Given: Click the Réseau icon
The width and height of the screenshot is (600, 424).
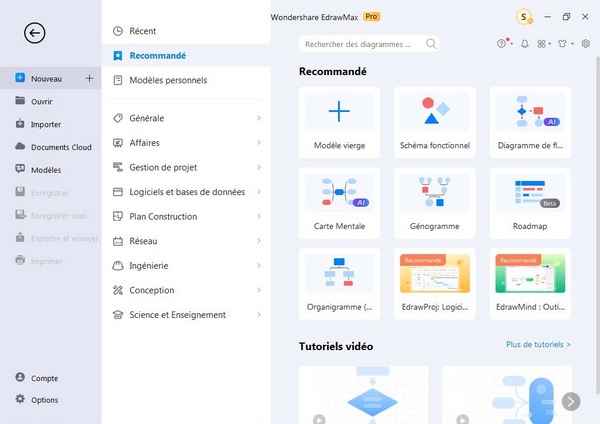Looking at the screenshot, I should tap(118, 241).
